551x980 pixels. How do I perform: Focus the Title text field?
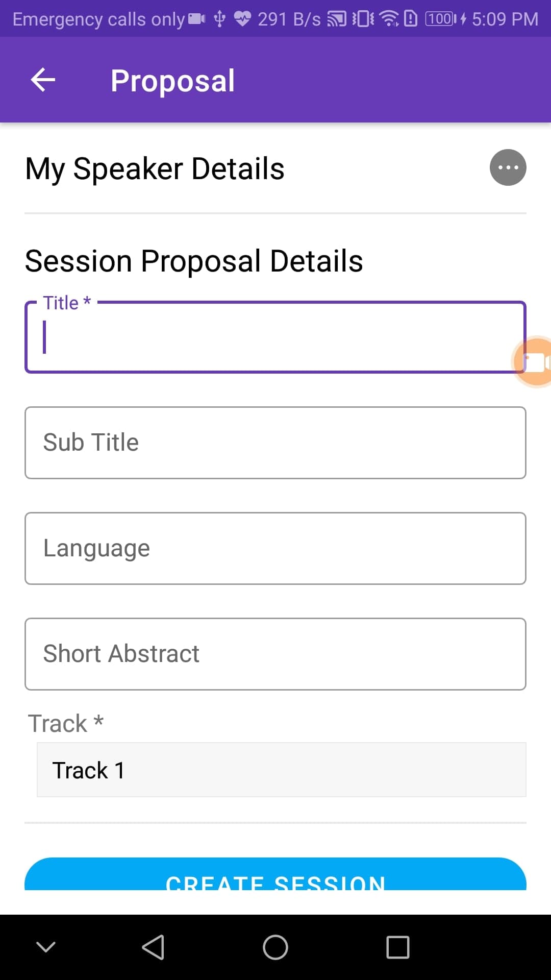pos(275,337)
